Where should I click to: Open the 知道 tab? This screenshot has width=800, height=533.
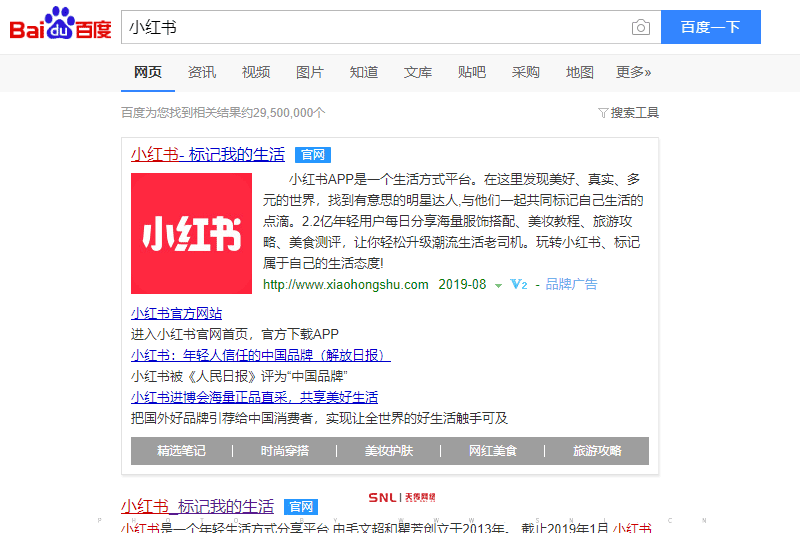point(364,72)
